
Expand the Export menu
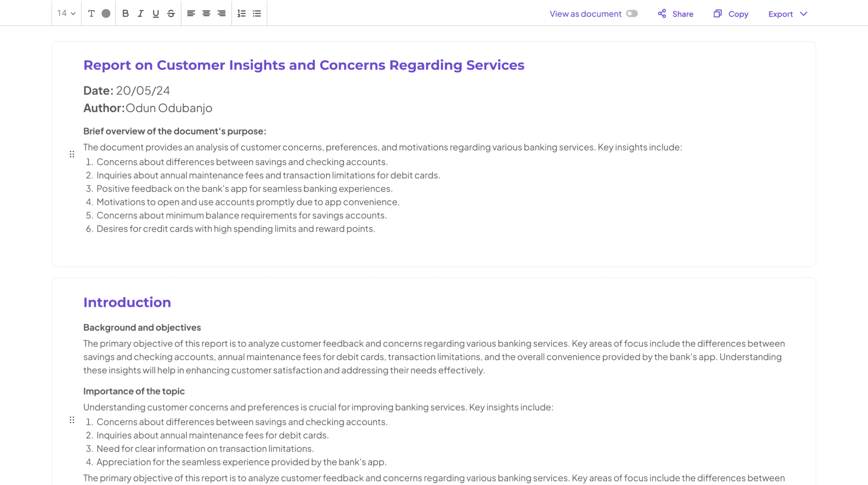click(x=787, y=14)
